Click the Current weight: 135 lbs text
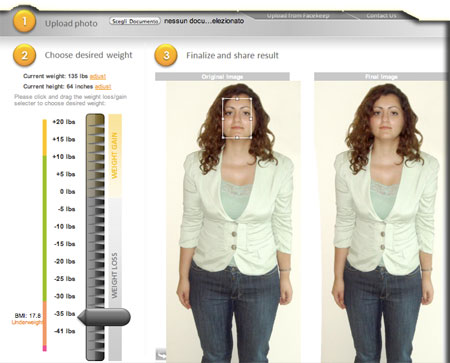Screen dimensions: 450x363 tap(55, 76)
